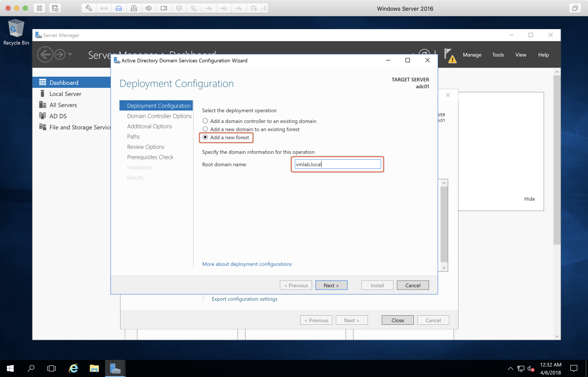Open More about deployment configurations link
The width and height of the screenshot is (588, 377).
[x=247, y=264]
